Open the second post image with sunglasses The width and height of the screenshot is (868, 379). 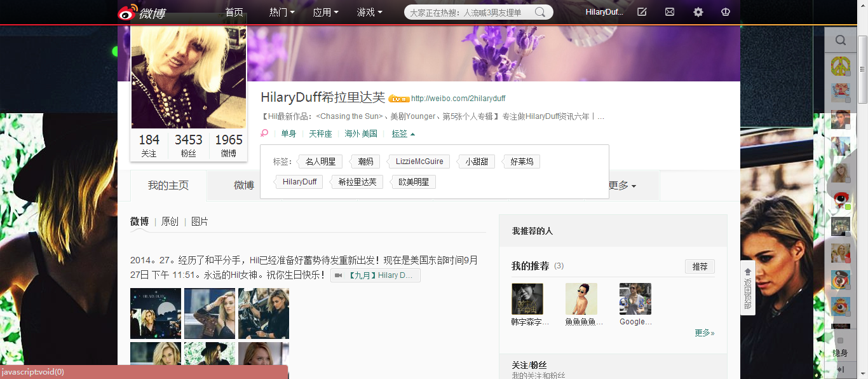coord(210,314)
